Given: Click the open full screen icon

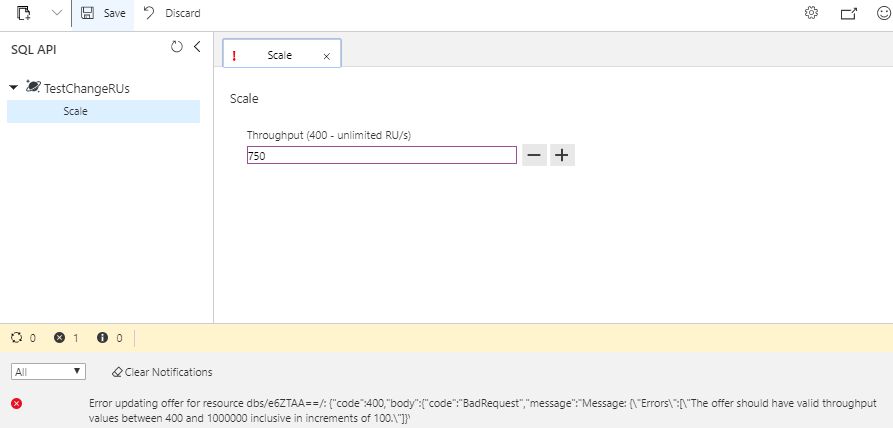Looking at the screenshot, I should [849, 13].
